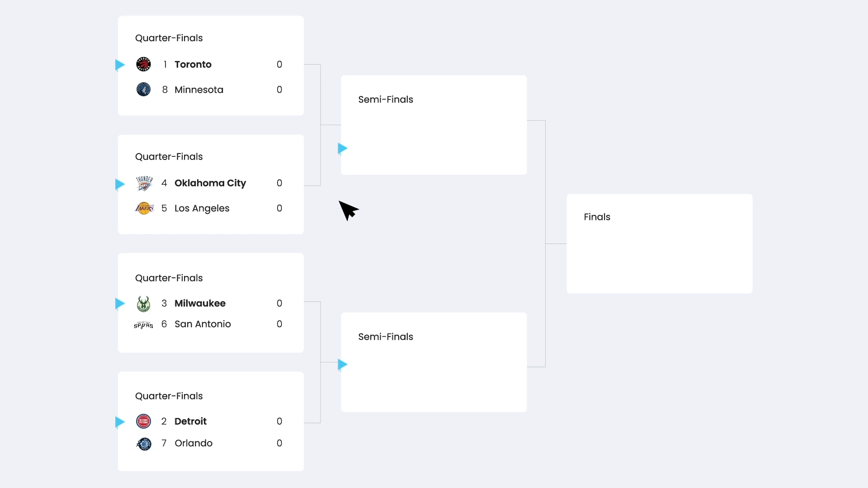Image resolution: width=868 pixels, height=488 pixels.
Task: Click the Toronto Raptors team logo
Action: coord(143,64)
